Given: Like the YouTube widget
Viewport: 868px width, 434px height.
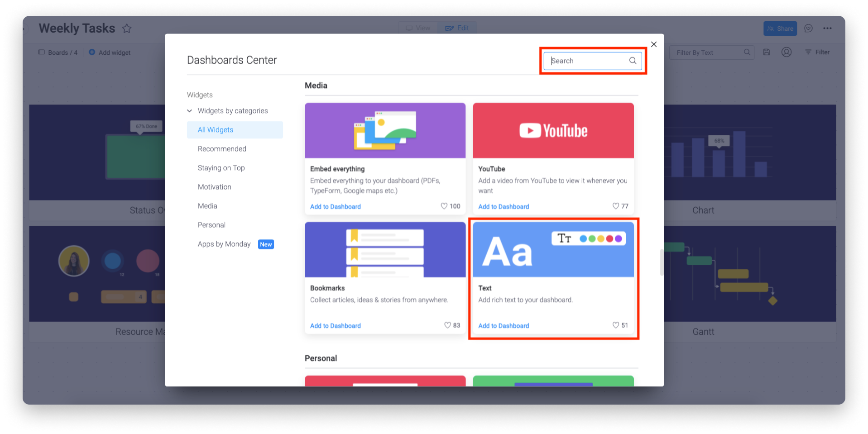Looking at the screenshot, I should coord(616,206).
